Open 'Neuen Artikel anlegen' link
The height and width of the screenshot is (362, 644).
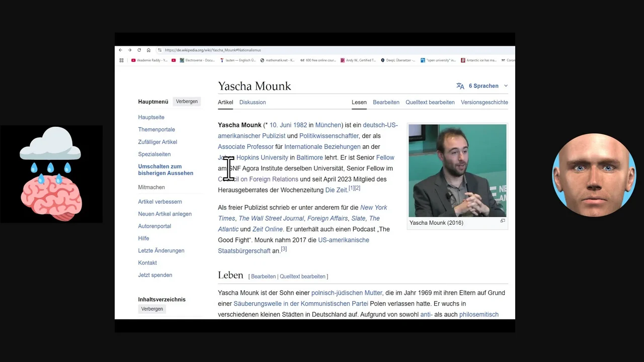click(165, 214)
